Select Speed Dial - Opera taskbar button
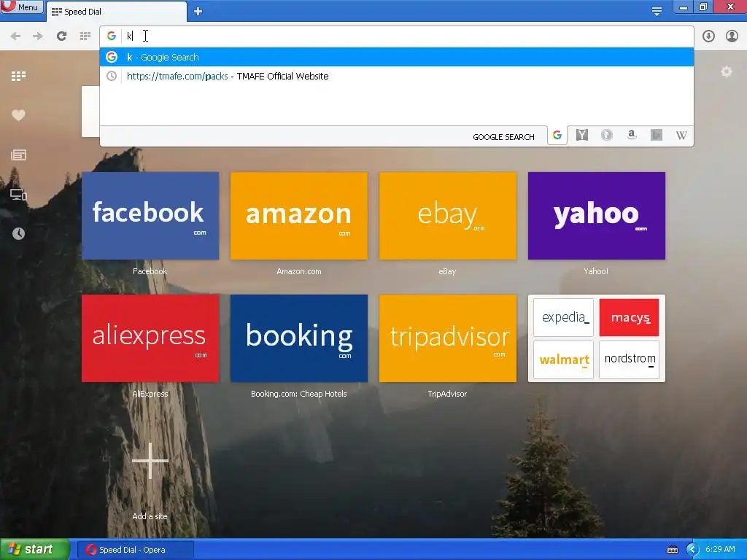The height and width of the screenshot is (560, 747). click(136, 550)
